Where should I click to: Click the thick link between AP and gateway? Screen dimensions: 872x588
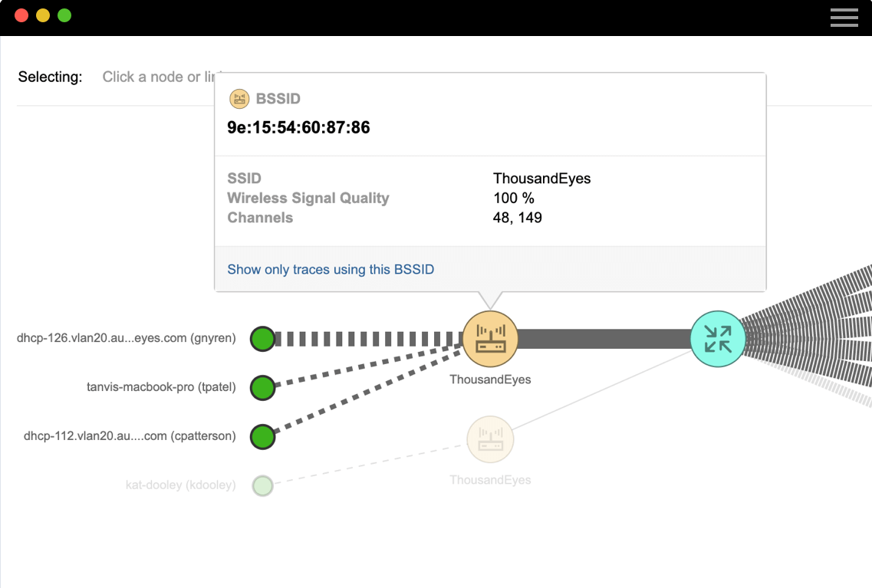coord(604,338)
